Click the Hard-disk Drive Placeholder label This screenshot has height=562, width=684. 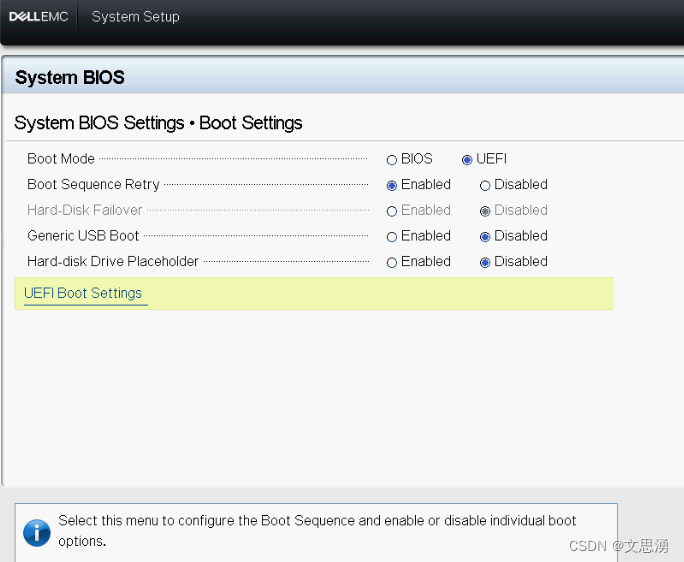(113, 261)
